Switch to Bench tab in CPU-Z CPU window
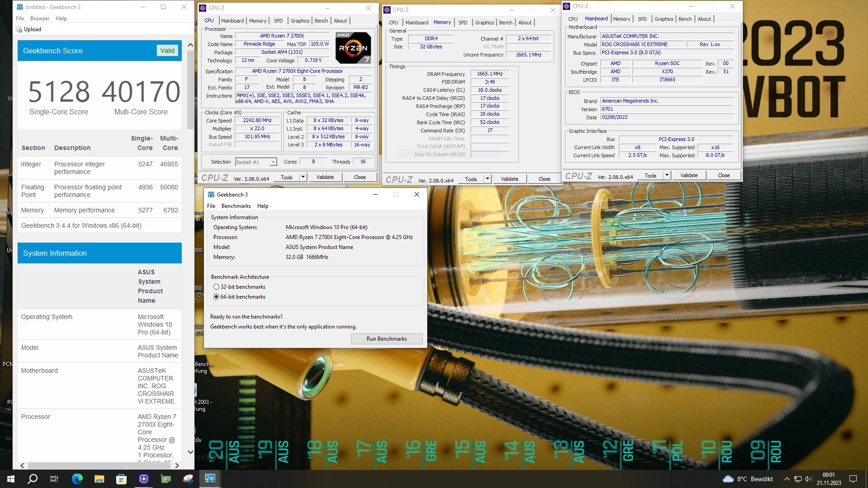This screenshot has width=868, height=488. [x=321, y=21]
